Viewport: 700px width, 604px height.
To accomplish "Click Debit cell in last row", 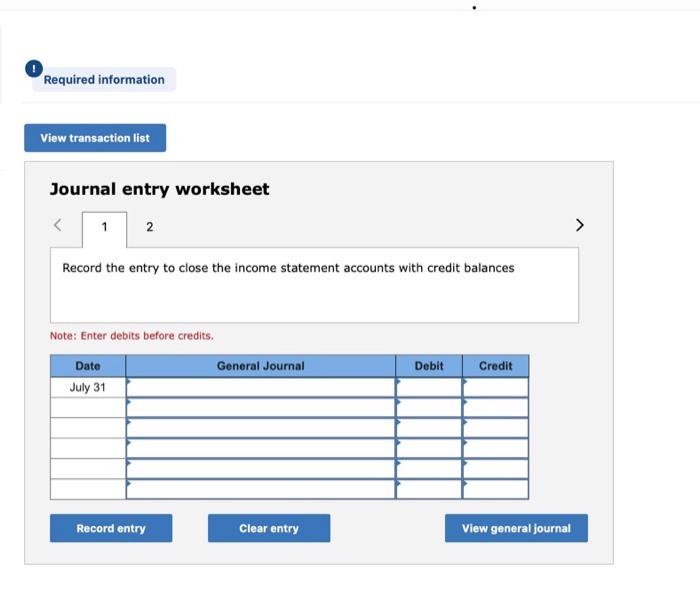I will pyautogui.click(x=429, y=489).
